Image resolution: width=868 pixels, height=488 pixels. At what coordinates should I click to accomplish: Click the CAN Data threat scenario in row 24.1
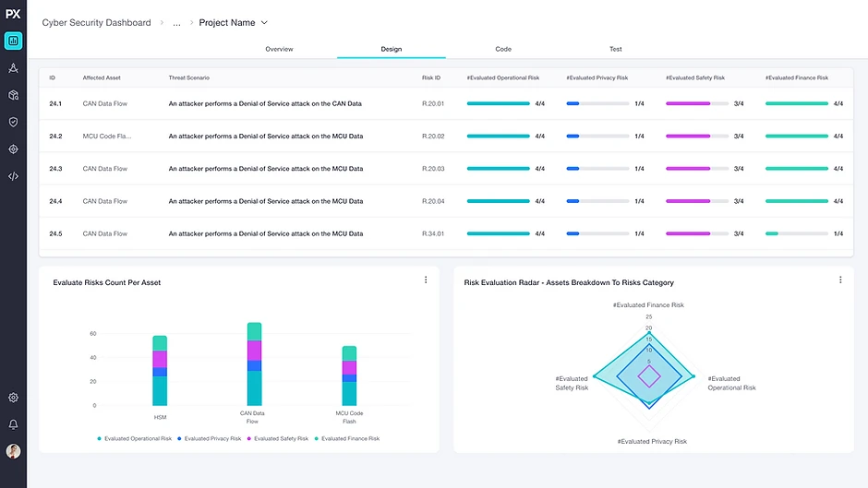[265, 103]
